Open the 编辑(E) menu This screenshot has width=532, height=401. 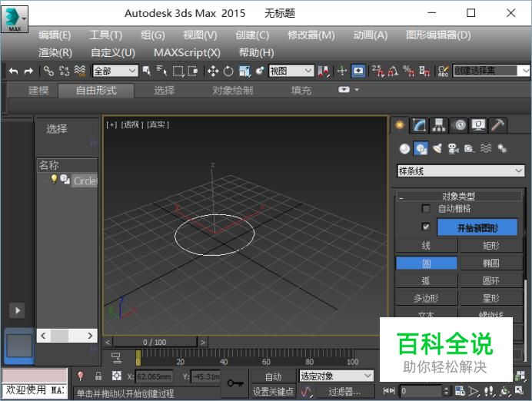55,35
